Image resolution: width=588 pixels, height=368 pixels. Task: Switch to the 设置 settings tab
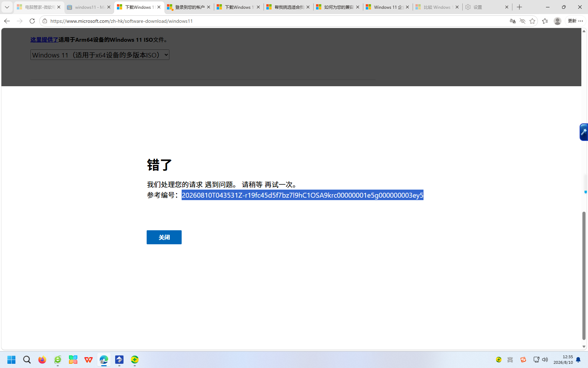point(487,7)
